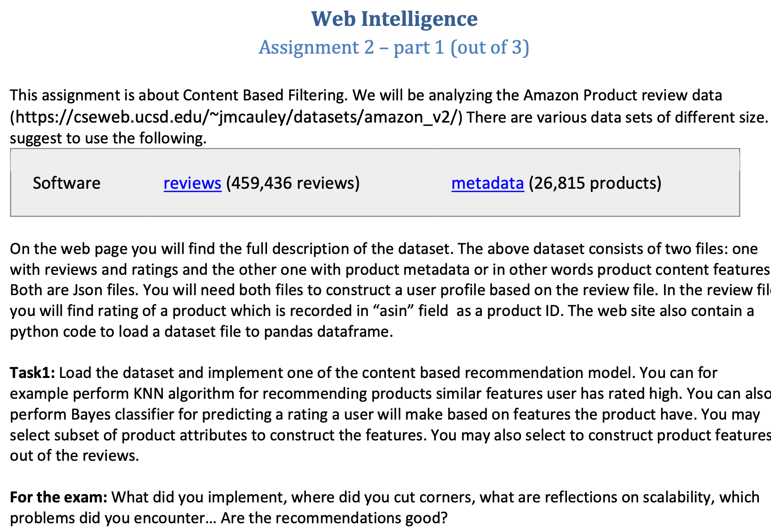Click the cseweb.ucsd.edu dataset URL text
This screenshot has height=532, width=771.
pyautogui.click(x=236, y=117)
